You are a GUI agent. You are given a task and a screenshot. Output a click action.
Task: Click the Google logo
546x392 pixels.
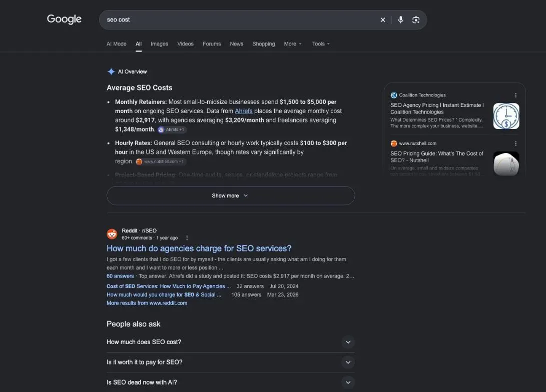coord(64,19)
